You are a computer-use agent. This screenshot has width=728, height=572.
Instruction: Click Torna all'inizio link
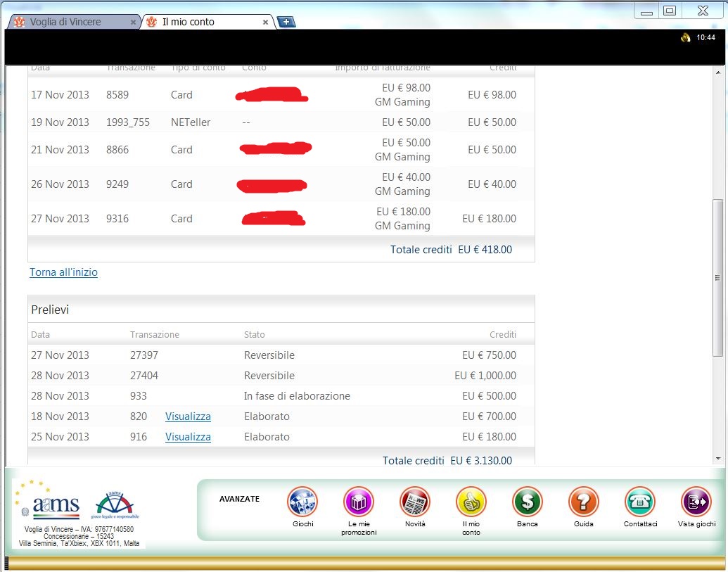point(63,272)
